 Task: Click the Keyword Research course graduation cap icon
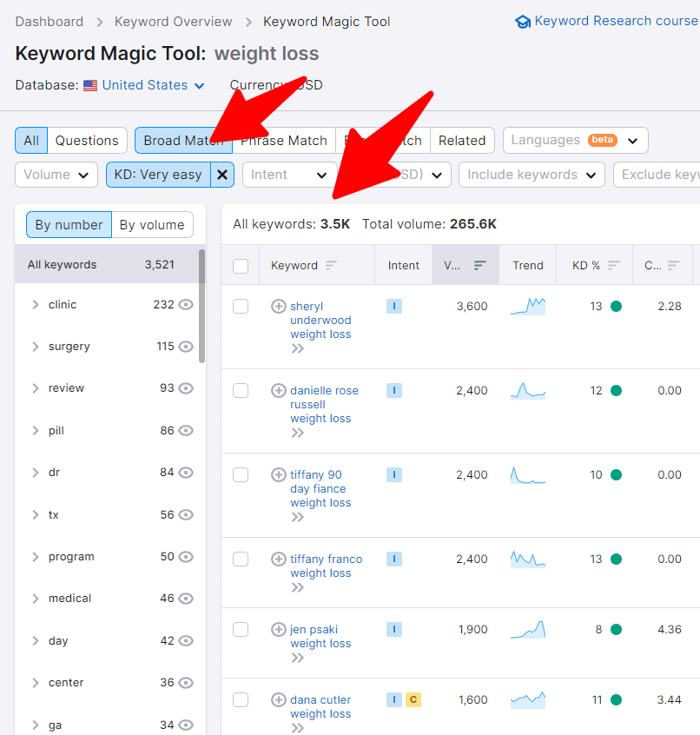coord(522,20)
